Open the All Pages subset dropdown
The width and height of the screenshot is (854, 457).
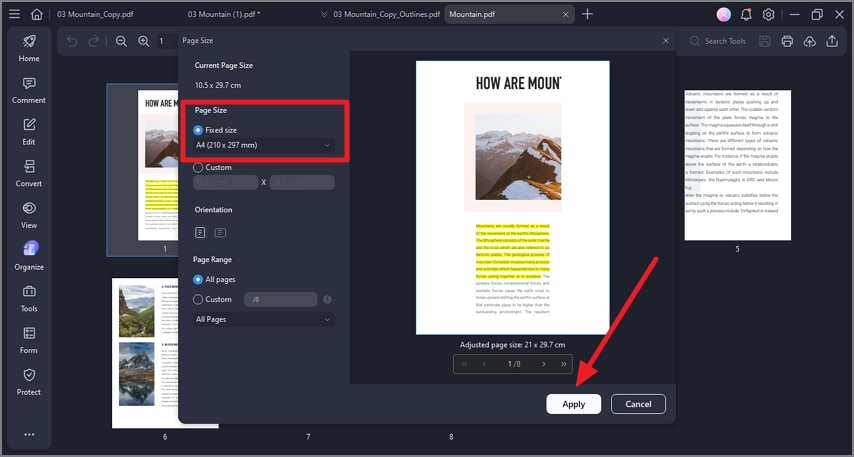264,319
